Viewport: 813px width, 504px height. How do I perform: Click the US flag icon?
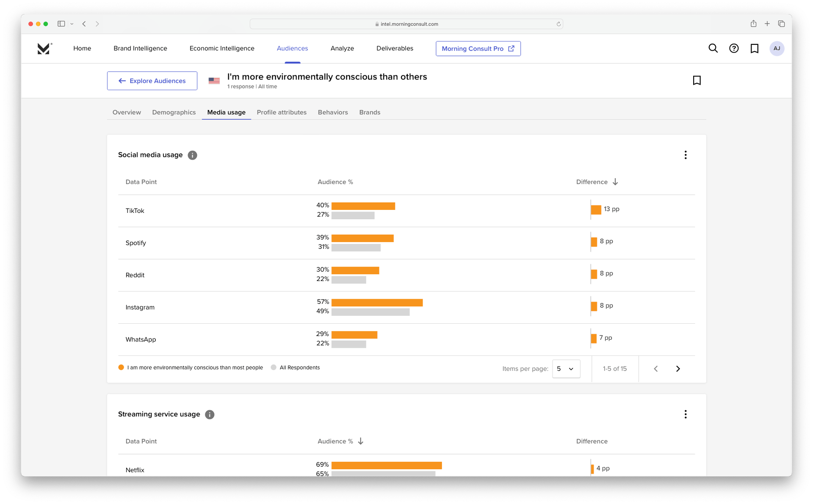(214, 80)
